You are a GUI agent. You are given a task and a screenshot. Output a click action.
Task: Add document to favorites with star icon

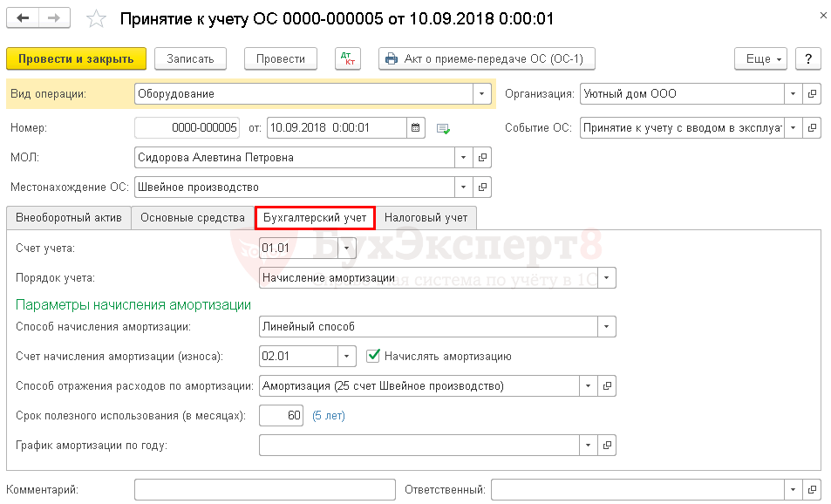click(98, 19)
